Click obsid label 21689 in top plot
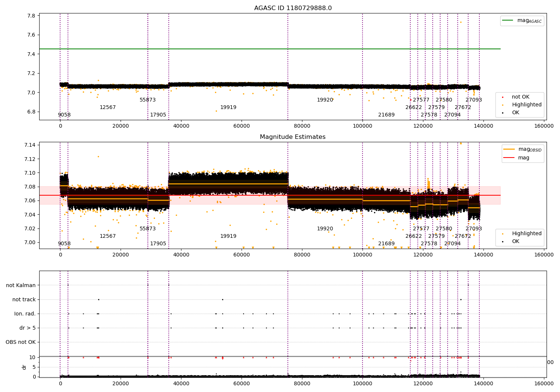560x392 pixels. 386,115
